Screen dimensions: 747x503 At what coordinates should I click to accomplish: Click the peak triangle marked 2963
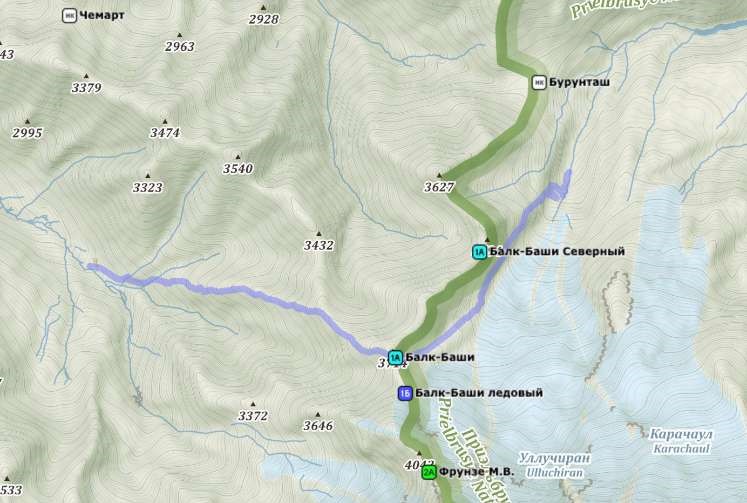tap(180, 35)
